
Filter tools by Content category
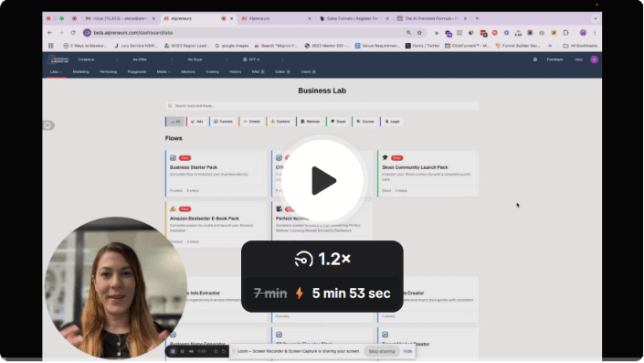[x=280, y=122]
